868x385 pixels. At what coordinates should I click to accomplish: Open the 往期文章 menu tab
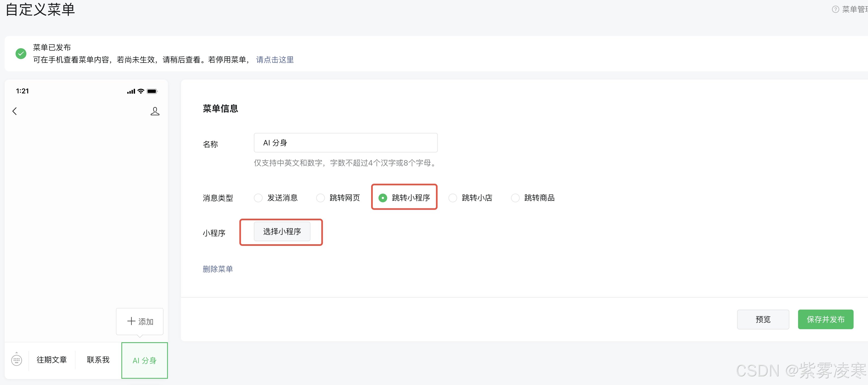[51, 360]
